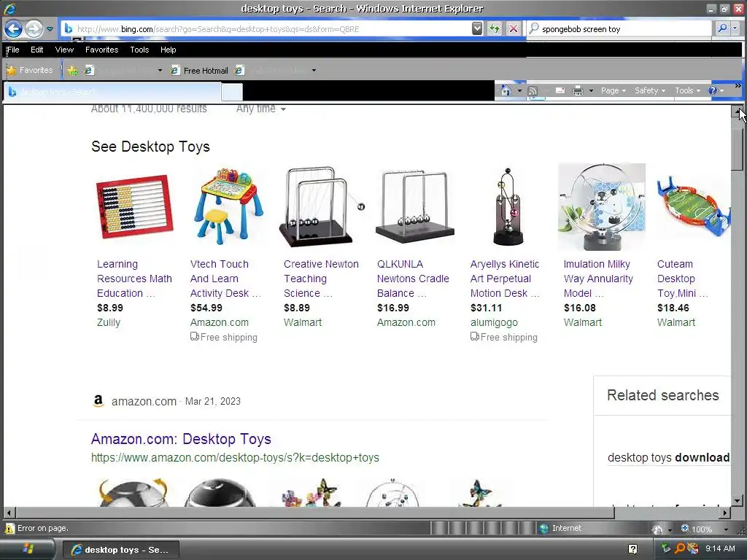Open the Help menu
Image resolution: width=747 pixels, height=560 pixels.
[x=168, y=50]
